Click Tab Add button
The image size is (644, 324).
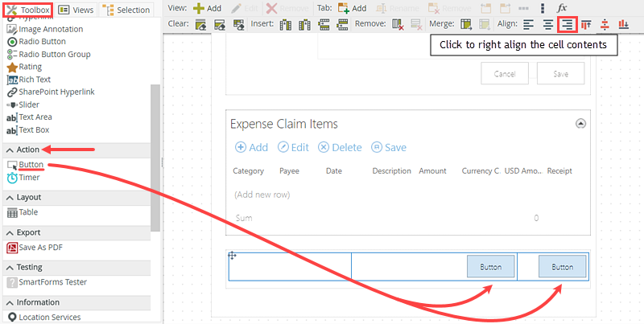[x=353, y=8]
